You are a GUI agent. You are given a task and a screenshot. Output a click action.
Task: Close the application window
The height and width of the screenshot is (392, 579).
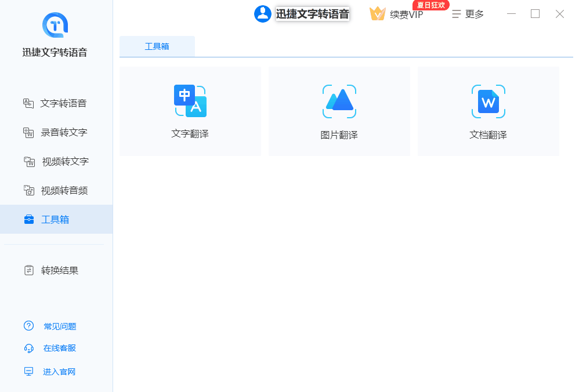pyautogui.click(x=560, y=14)
